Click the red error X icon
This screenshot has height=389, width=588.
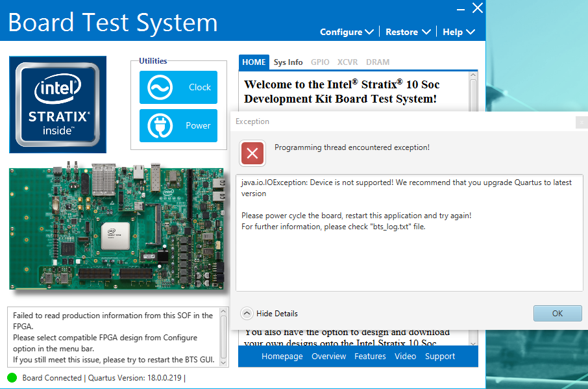tap(252, 153)
